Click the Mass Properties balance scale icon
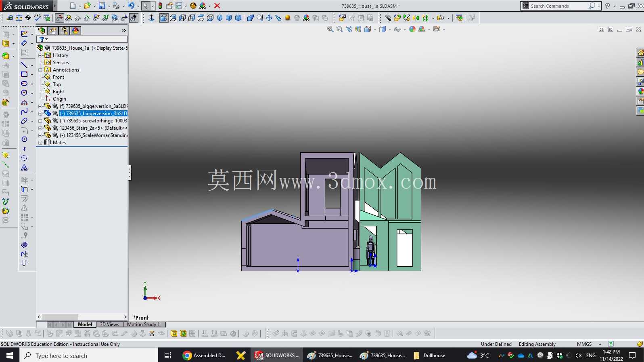Screen dimensions: 644x362 [x=19, y=17]
